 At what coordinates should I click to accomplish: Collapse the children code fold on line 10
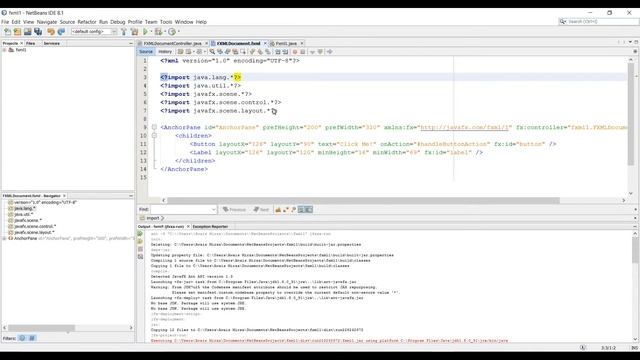pos(154,136)
